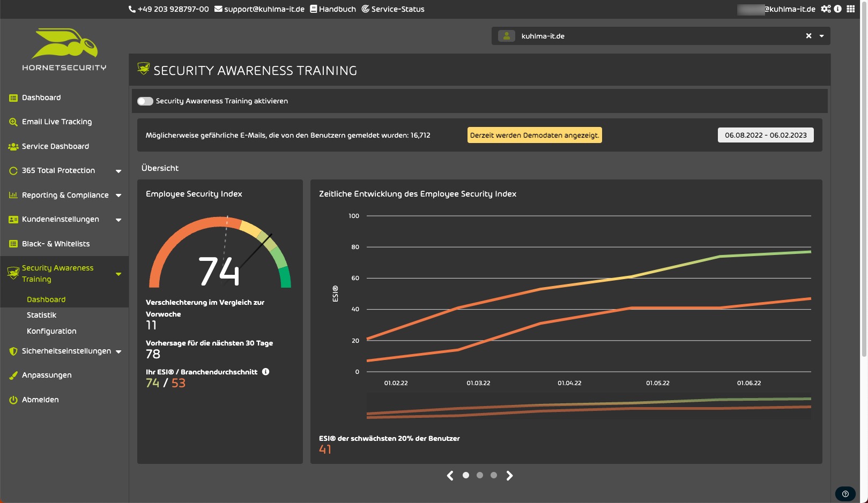Click the Service-Status icon
Image resolution: width=868 pixels, height=503 pixels.
[365, 9]
